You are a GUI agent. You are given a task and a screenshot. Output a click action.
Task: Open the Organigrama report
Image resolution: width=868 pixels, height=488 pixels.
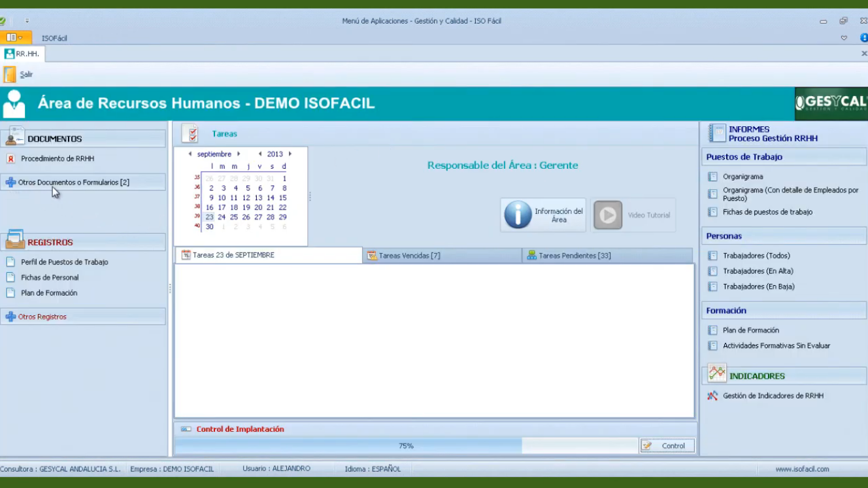point(743,177)
